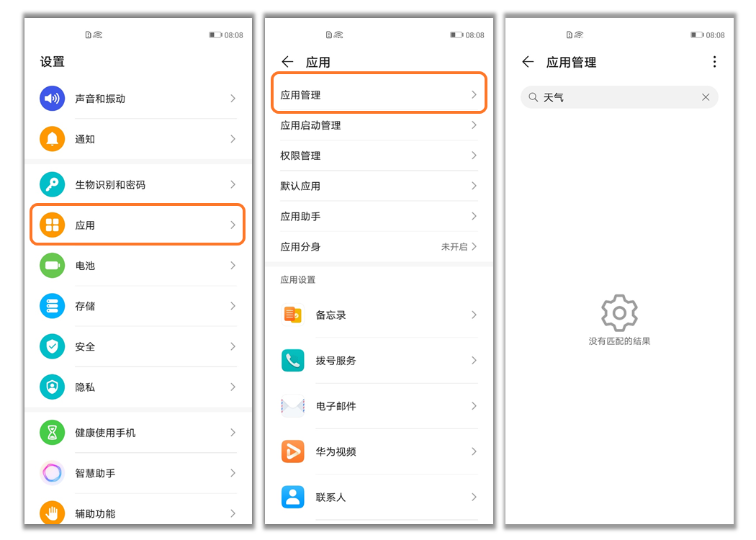This screenshot has height=540, width=756.
Task: Expand 默认应用 using its arrow
Action: 474,186
